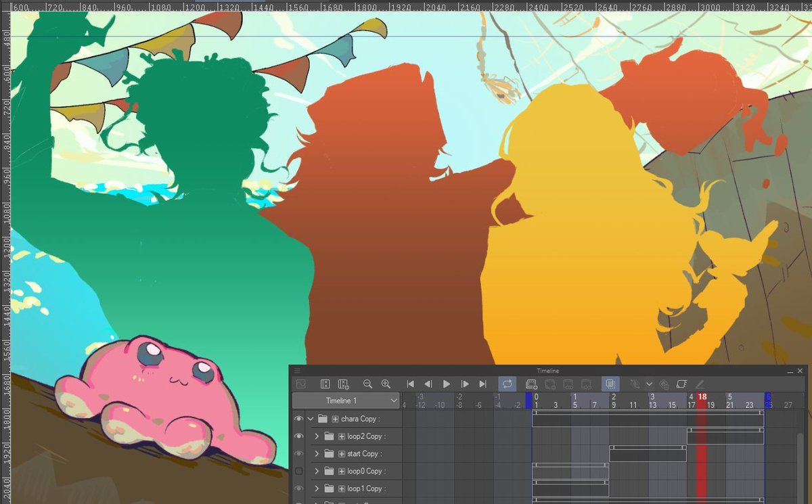Screen dimensions: 812x504
Task: Jump to the last frame
Action: [482, 384]
